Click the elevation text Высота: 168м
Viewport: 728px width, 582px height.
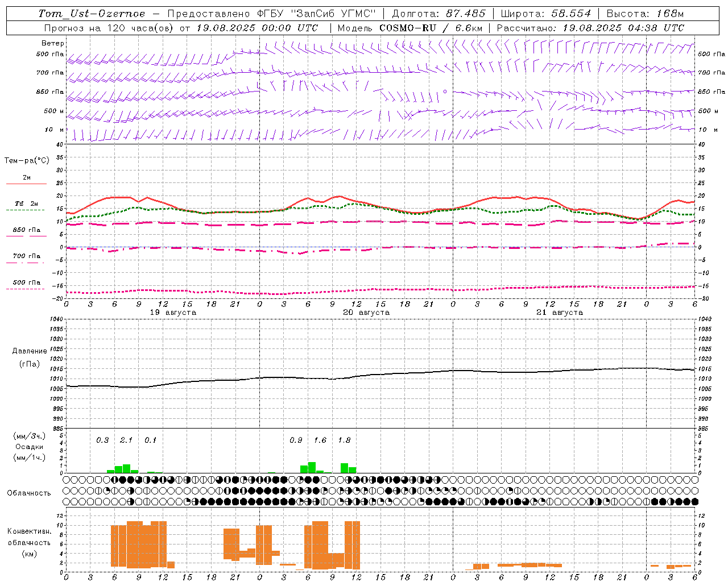click(x=645, y=14)
